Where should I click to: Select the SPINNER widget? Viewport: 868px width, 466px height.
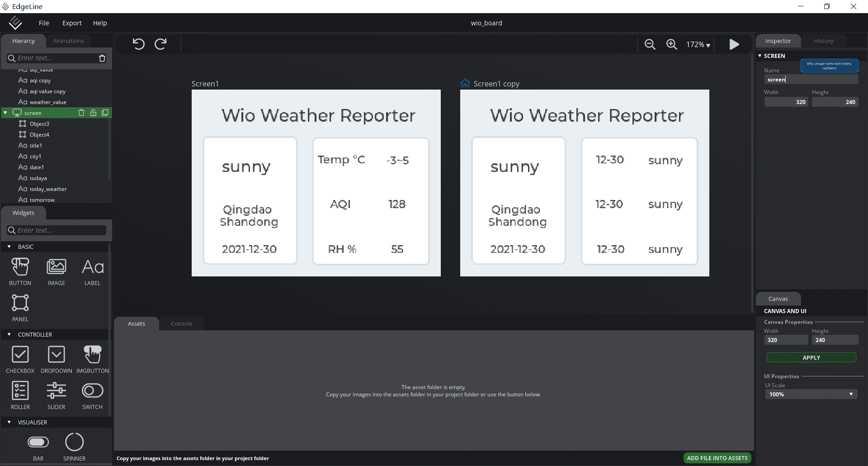pos(75,447)
